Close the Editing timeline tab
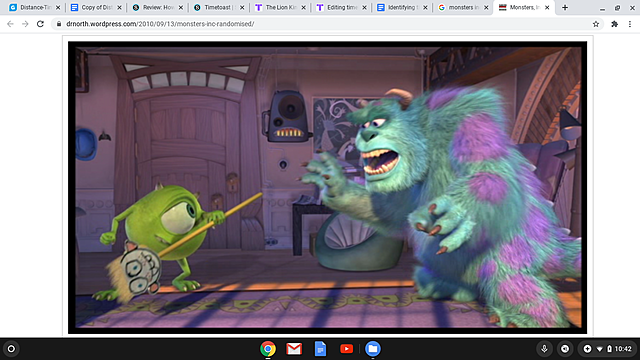640x360 pixels. [x=364, y=7]
